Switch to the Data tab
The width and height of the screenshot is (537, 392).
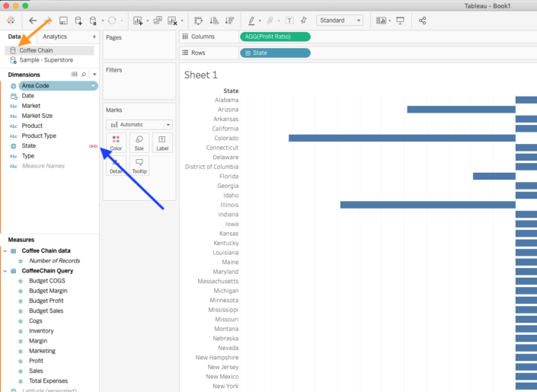coord(14,37)
